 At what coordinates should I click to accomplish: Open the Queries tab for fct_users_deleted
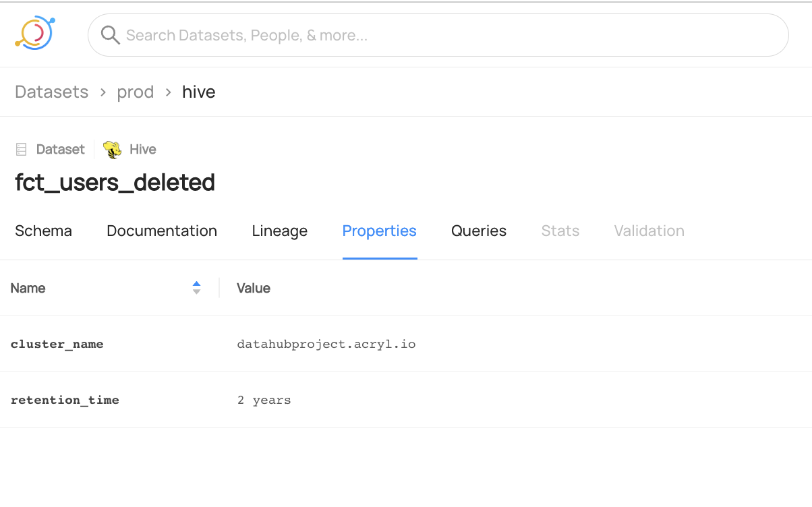(479, 231)
